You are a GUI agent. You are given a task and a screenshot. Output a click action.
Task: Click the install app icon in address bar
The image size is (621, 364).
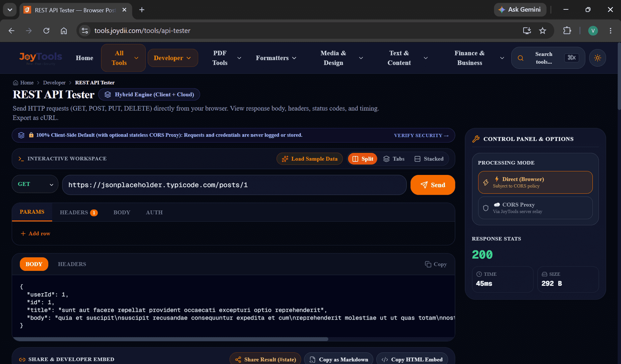(527, 31)
